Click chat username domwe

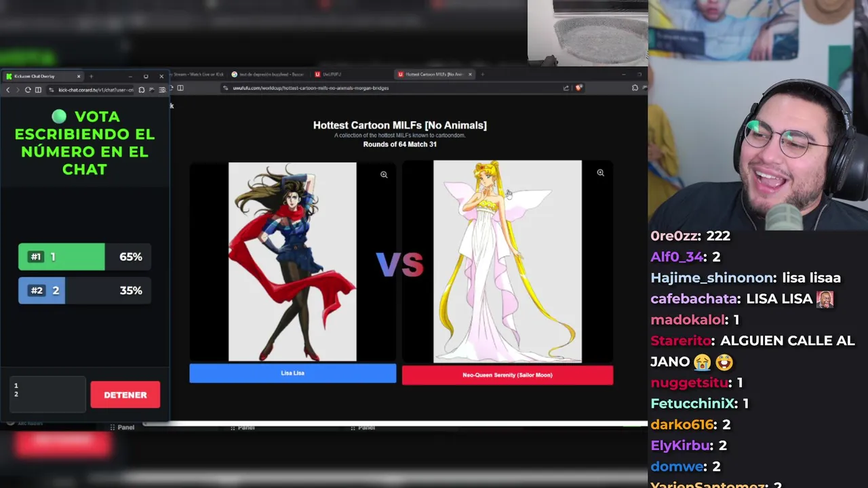click(x=677, y=466)
